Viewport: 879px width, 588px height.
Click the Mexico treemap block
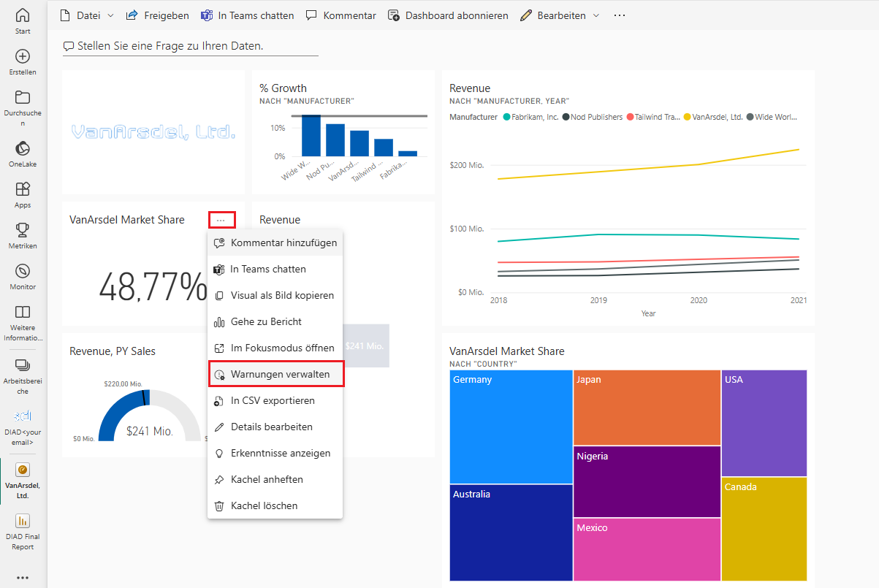[x=647, y=549]
